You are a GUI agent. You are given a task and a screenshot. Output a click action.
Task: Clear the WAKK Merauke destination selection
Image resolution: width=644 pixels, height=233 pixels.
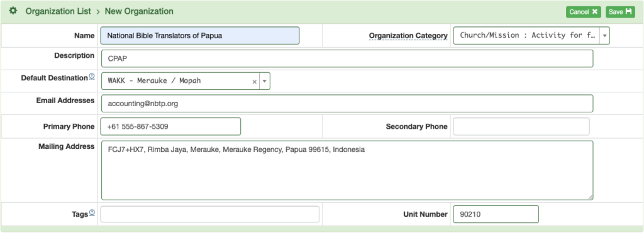(254, 82)
